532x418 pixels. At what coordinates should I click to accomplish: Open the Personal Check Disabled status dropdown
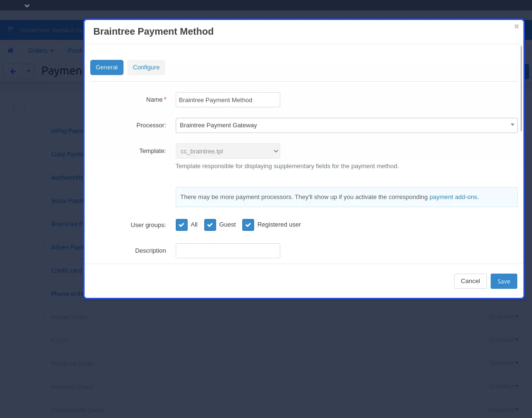pos(503,387)
